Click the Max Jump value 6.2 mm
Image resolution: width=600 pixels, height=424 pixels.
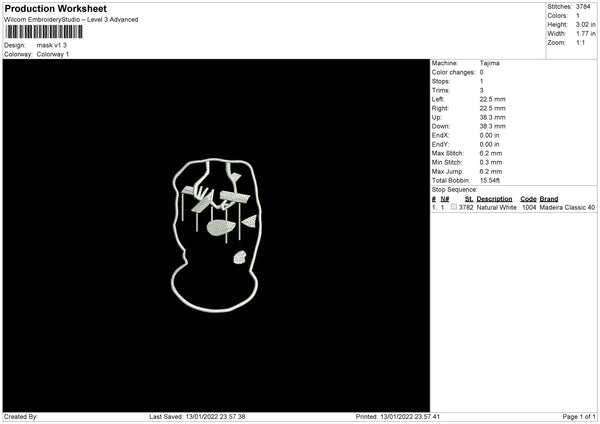(x=491, y=171)
